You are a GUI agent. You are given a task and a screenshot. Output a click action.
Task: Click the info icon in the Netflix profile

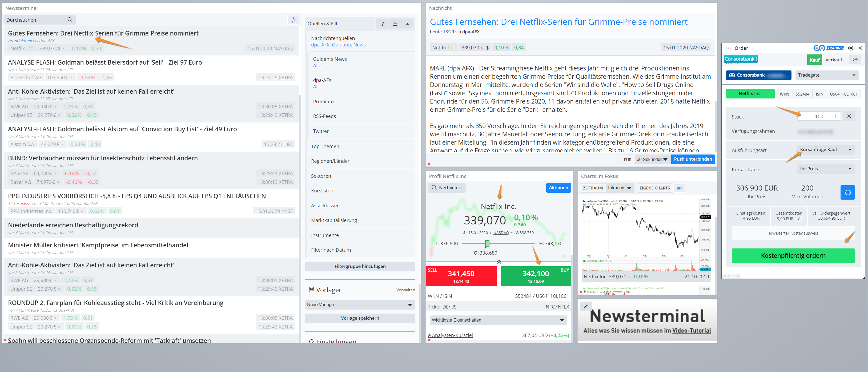point(564,256)
